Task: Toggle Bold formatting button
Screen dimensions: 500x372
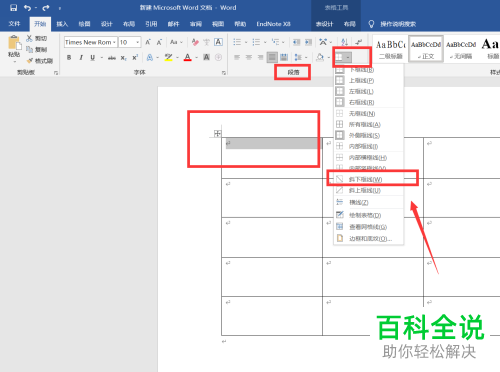Action: [69, 57]
